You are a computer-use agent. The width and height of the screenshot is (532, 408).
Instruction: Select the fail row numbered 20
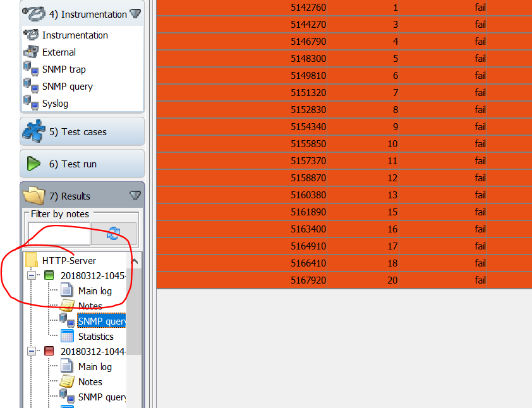click(348, 280)
